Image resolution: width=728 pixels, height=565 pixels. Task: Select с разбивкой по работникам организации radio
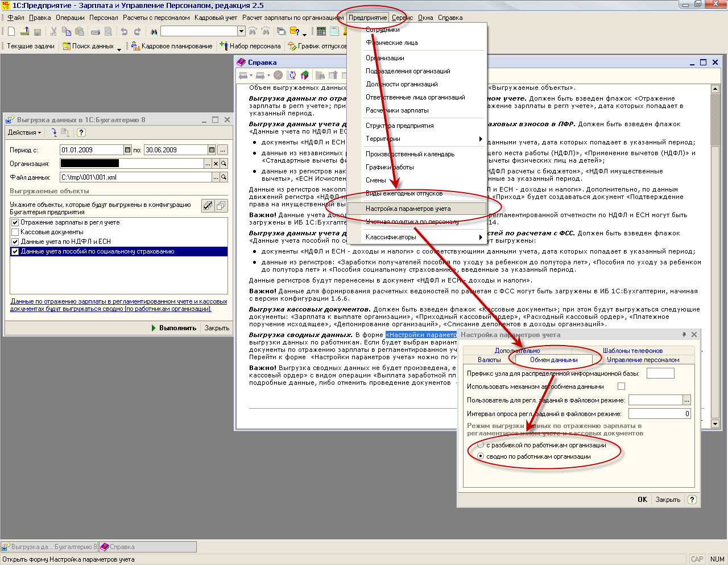click(481, 445)
